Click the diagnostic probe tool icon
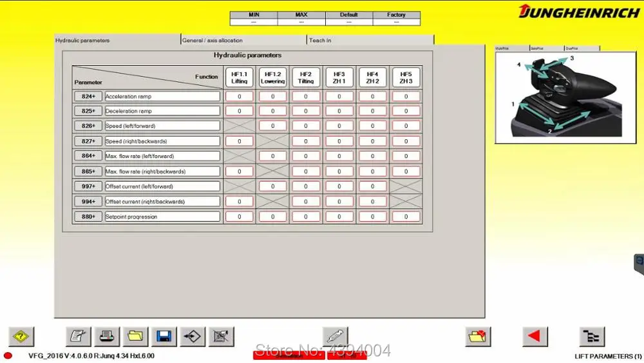 pos(335,337)
